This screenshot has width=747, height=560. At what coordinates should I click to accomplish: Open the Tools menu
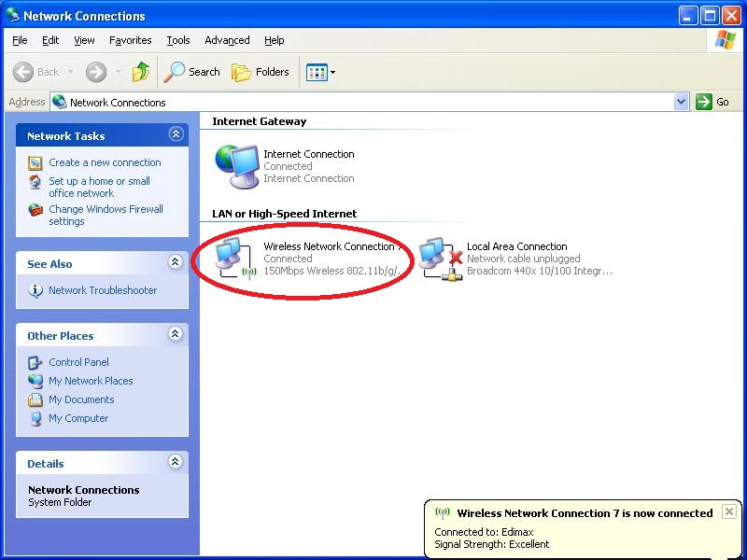coord(178,40)
